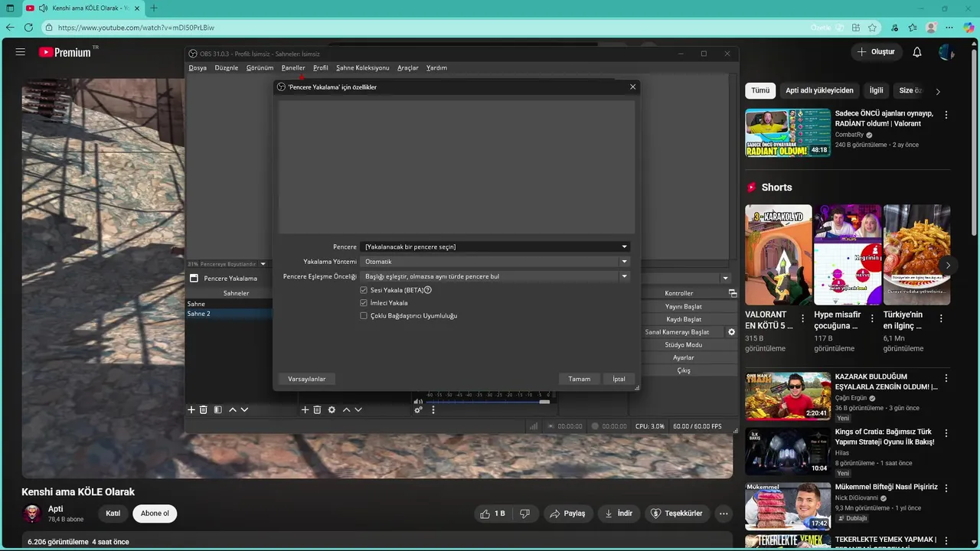
Task: Open the YouTube account avatar menu
Action: pyautogui.click(x=946, y=52)
